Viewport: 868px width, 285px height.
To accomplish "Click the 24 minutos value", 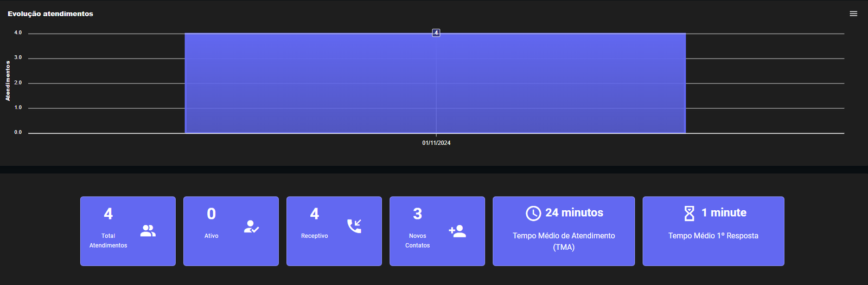I will 574,213.
